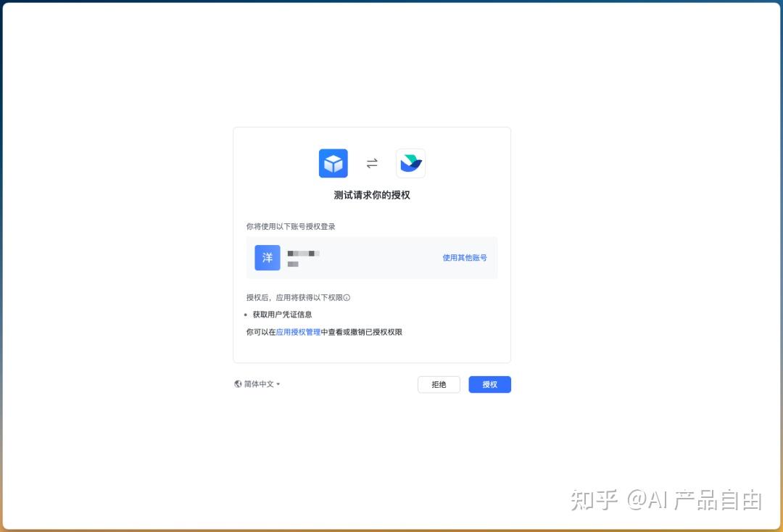
Task: Click the swap arrows between app icons
Action: [x=372, y=163]
